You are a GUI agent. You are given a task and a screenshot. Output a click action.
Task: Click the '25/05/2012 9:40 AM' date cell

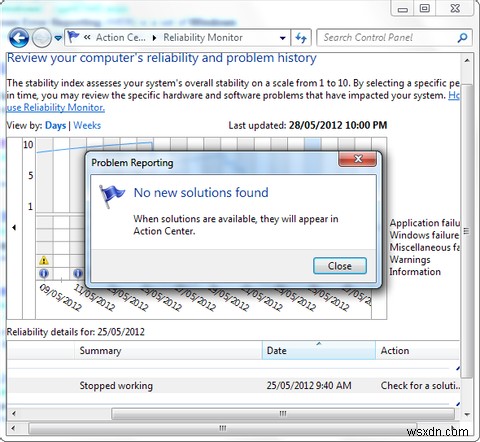click(309, 386)
